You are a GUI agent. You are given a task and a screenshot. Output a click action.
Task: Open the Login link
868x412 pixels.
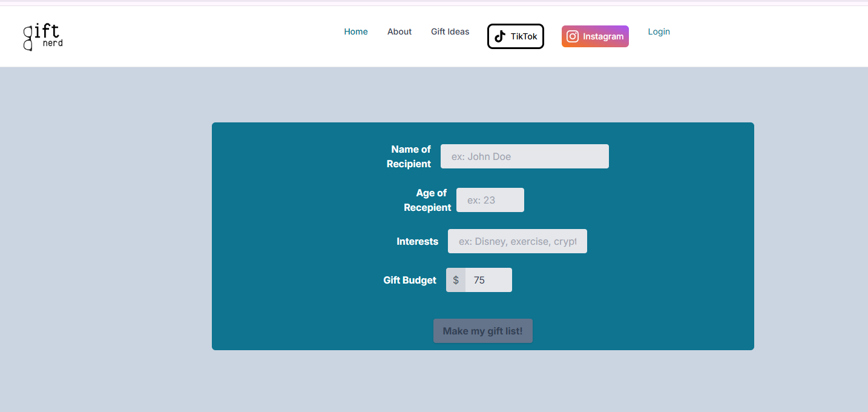[659, 32]
